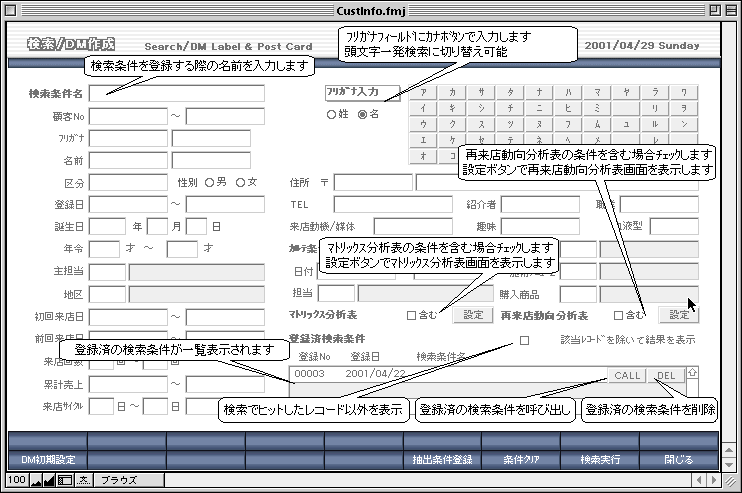Click the window vertical scroll-up arrow
Image resolution: width=742 pixels, height=493 pixels.
tap(729, 450)
